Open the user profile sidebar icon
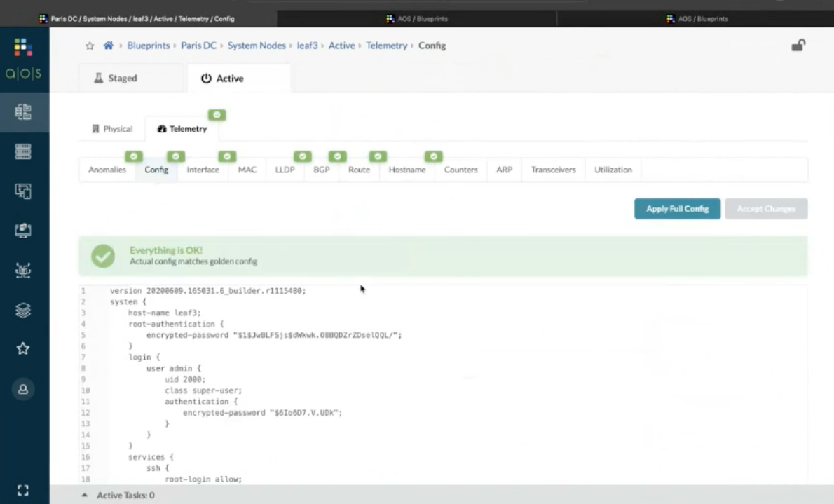This screenshot has width=834, height=504. click(x=23, y=389)
